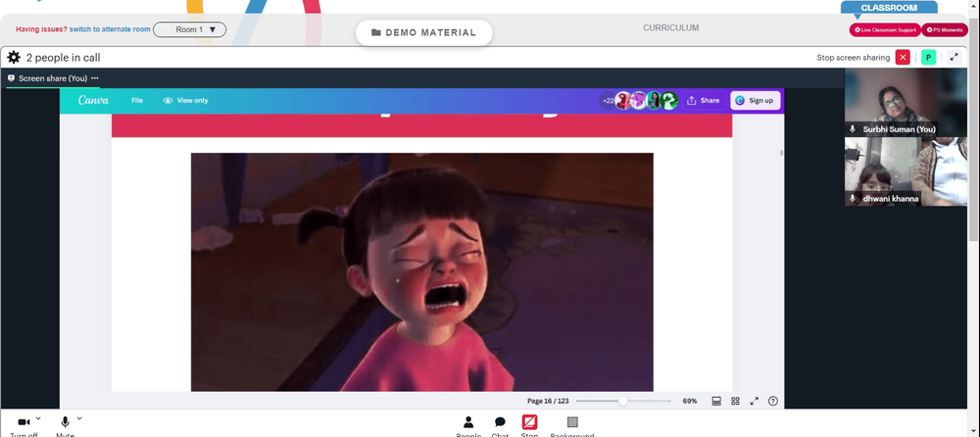This screenshot has width=980, height=437.
Task: Open screen share three-dot options
Action: coord(94,78)
